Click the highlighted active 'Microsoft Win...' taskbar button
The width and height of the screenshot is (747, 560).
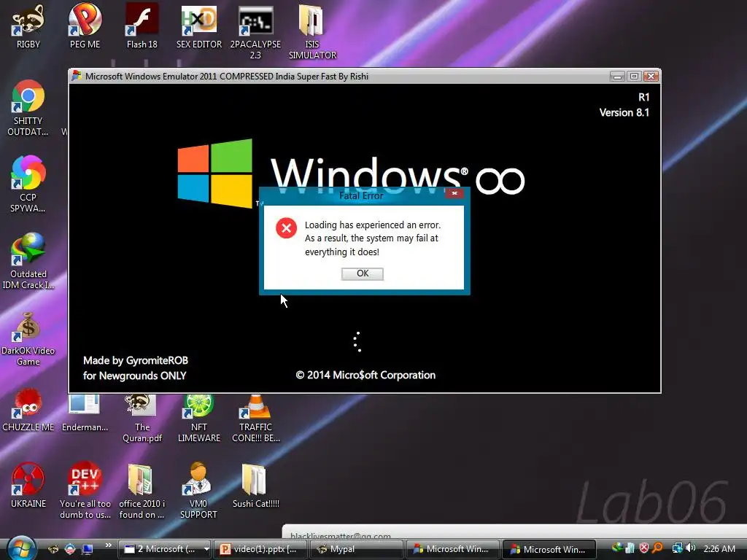549,549
